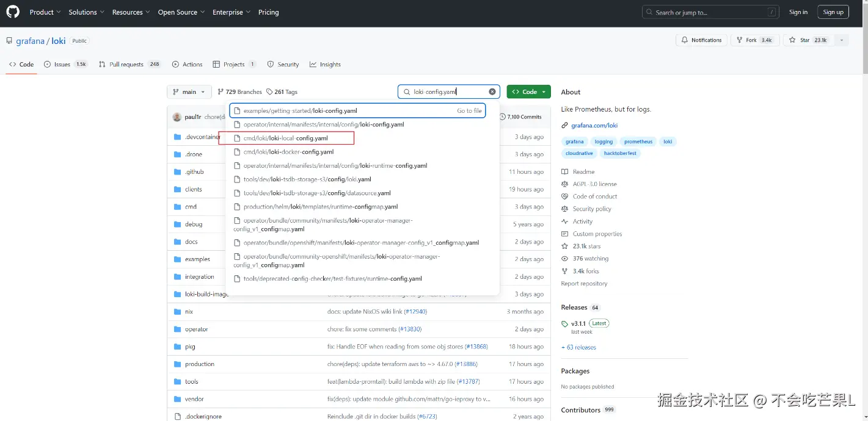Screen dimensions: 868x421
Task: Open the grafana owner link
Action: (x=30, y=41)
